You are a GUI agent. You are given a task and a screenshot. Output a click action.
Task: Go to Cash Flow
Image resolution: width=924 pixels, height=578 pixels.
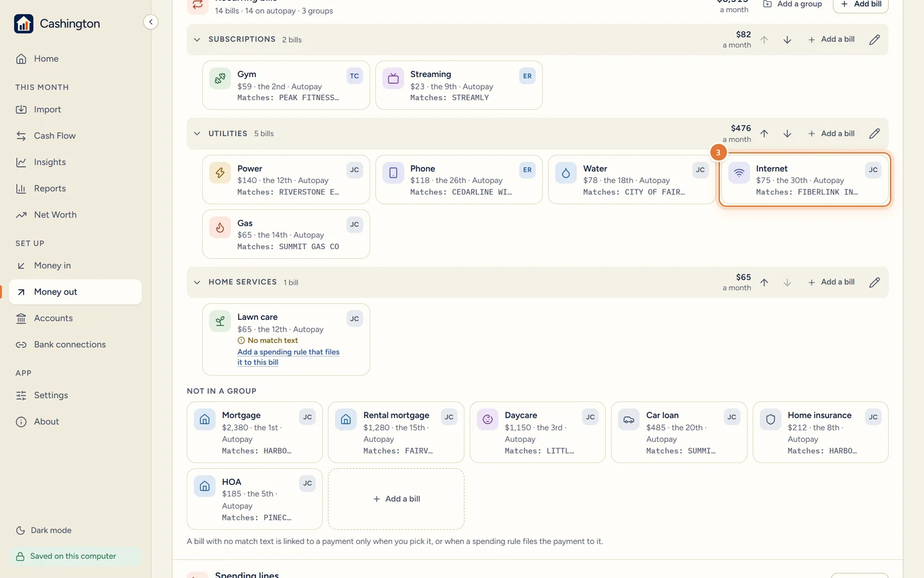[x=76, y=136]
